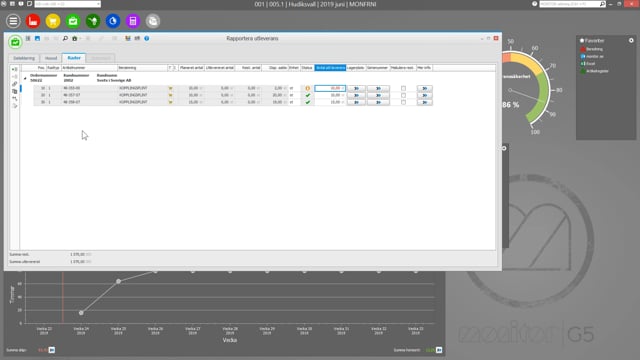Click the expand-all rows sidebar icon
Image resolution: width=640 pixels, height=360 pixels.
tap(15, 69)
